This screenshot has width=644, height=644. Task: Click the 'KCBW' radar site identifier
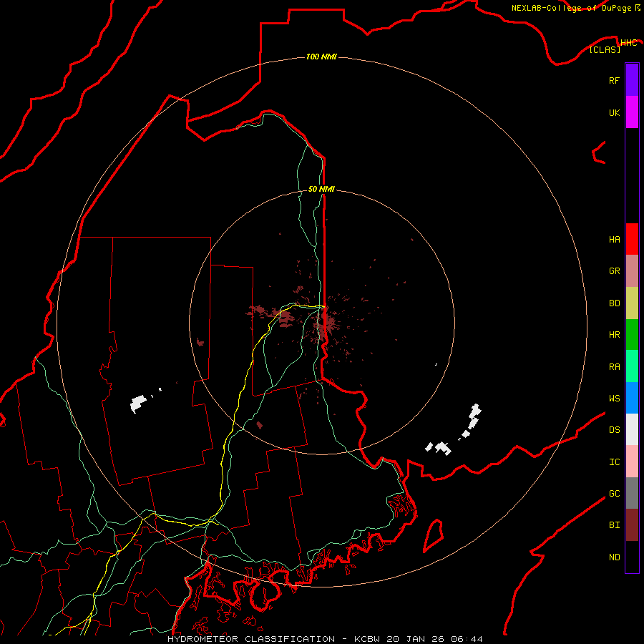367,639
